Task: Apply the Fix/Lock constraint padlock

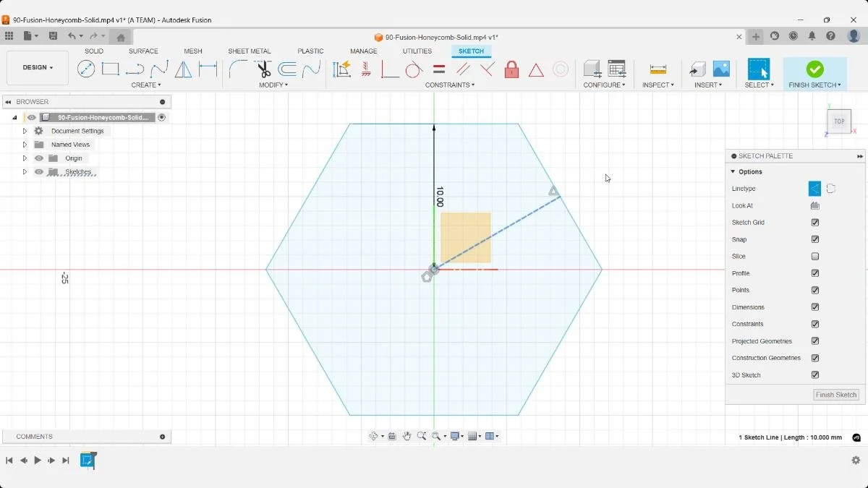Action: coord(511,69)
